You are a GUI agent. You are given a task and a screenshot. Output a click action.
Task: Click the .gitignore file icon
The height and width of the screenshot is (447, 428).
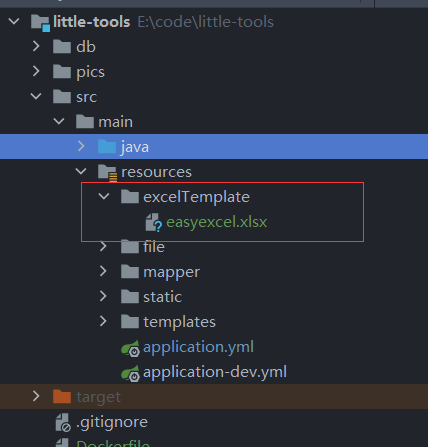coord(63,422)
